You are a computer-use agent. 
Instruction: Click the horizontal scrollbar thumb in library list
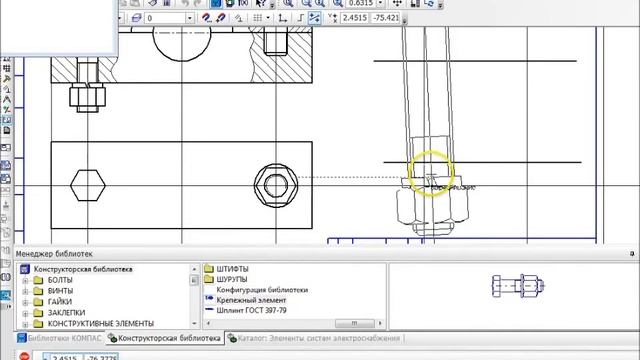pos(355,323)
